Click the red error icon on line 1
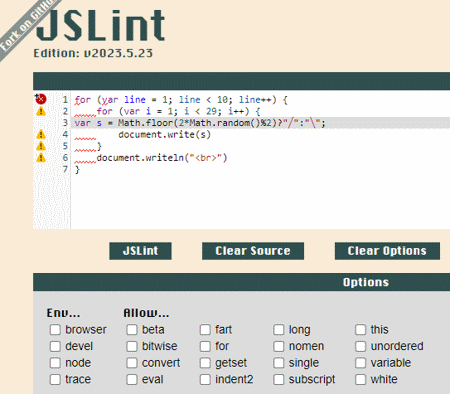This screenshot has height=394, width=450. (x=41, y=99)
